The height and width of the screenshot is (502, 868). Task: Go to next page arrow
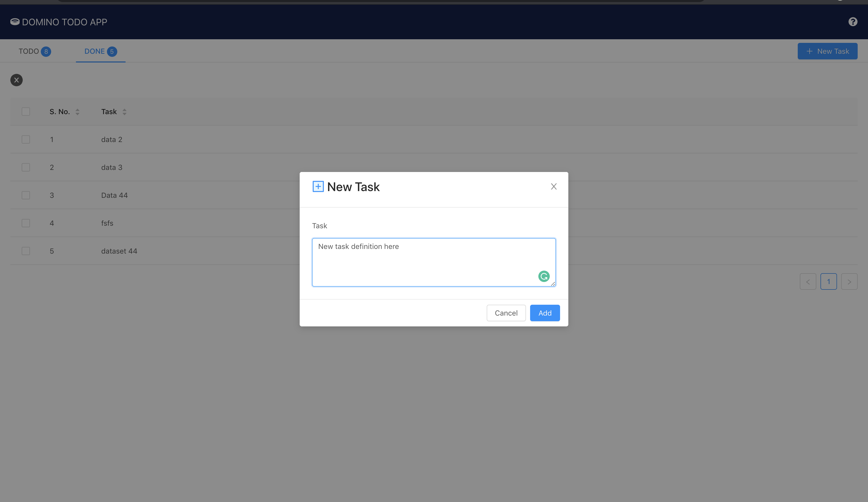point(849,281)
